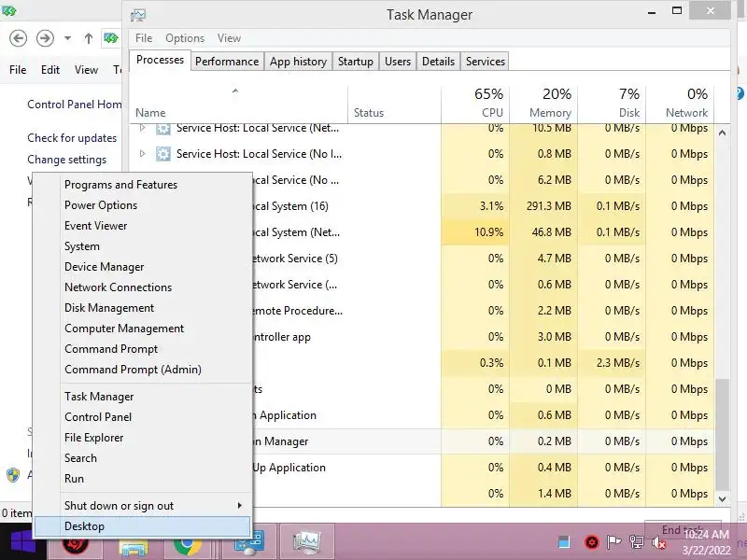This screenshot has height=560, width=747.
Task: Click the Service Host Local Service (No I... gear icon
Action: (162, 154)
